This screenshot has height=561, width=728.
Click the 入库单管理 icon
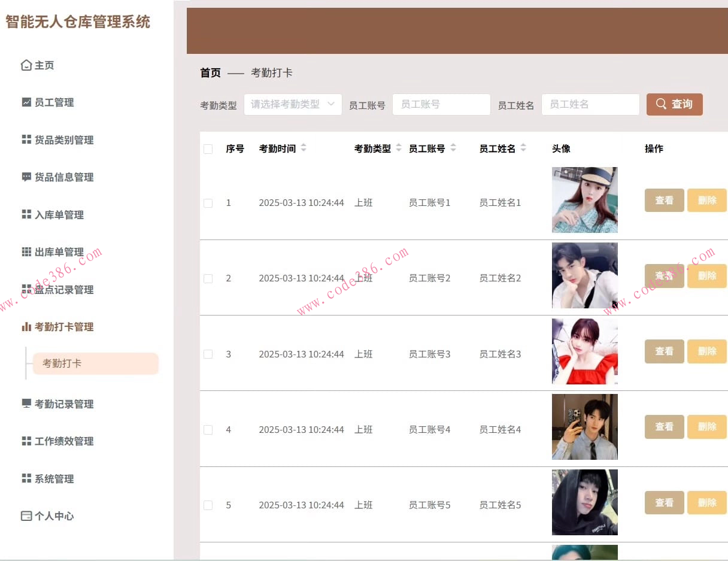click(25, 215)
